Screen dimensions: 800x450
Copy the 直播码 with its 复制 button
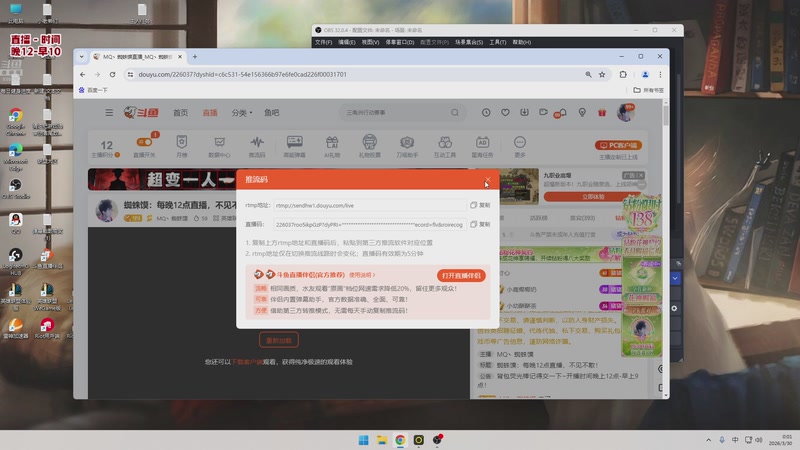(480, 224)
